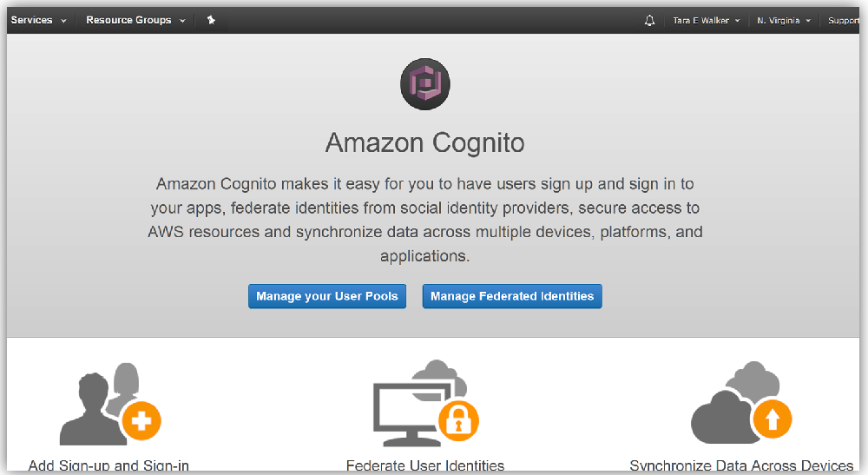This screenshot has height=475, width=868.
Task: Select the Synchronize Data Across Devices label
Action: 741,466
